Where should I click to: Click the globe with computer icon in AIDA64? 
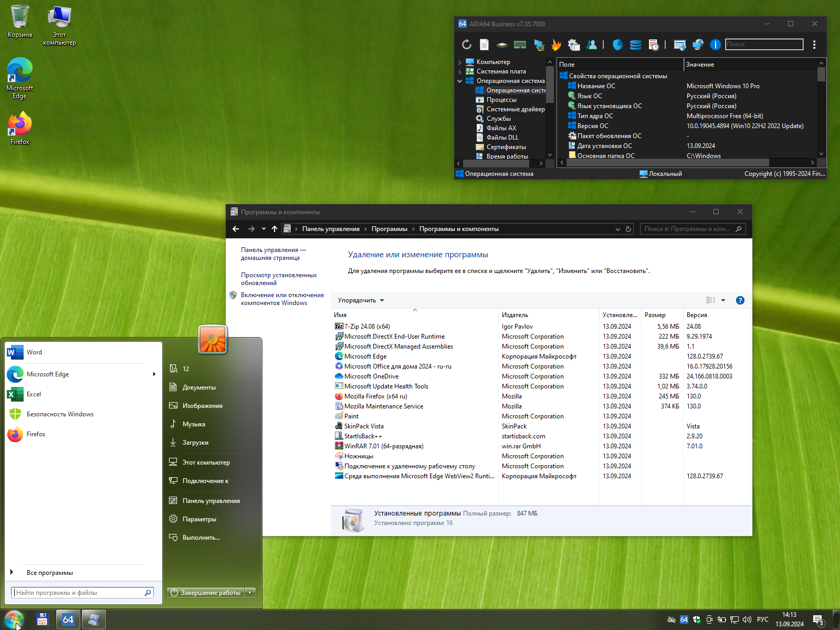698,45
